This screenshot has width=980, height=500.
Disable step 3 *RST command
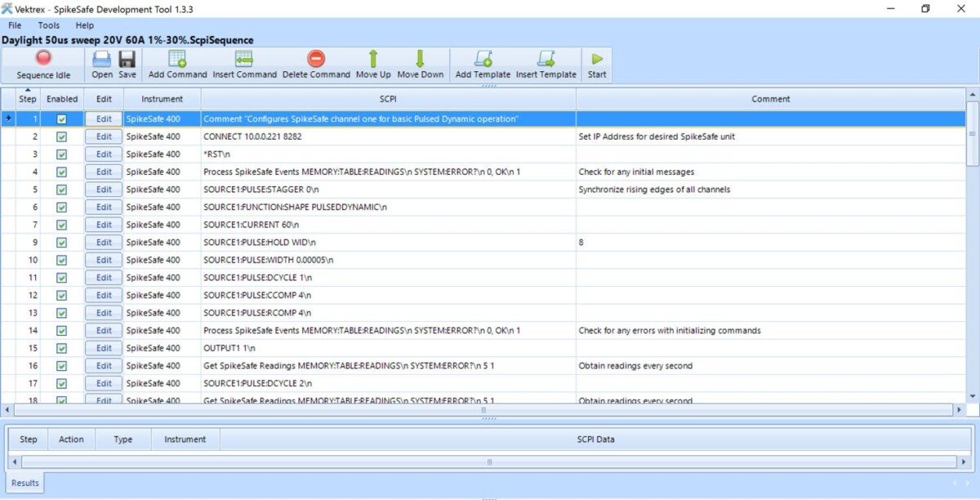(x=62, y=154)
